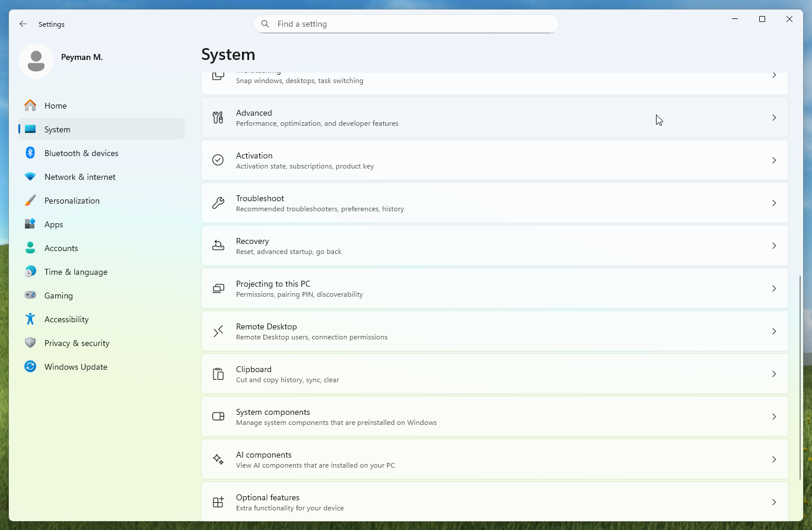Click the AI components sparkle icon
This screenshot has width=812, height=530.
[x=218, y=459]
